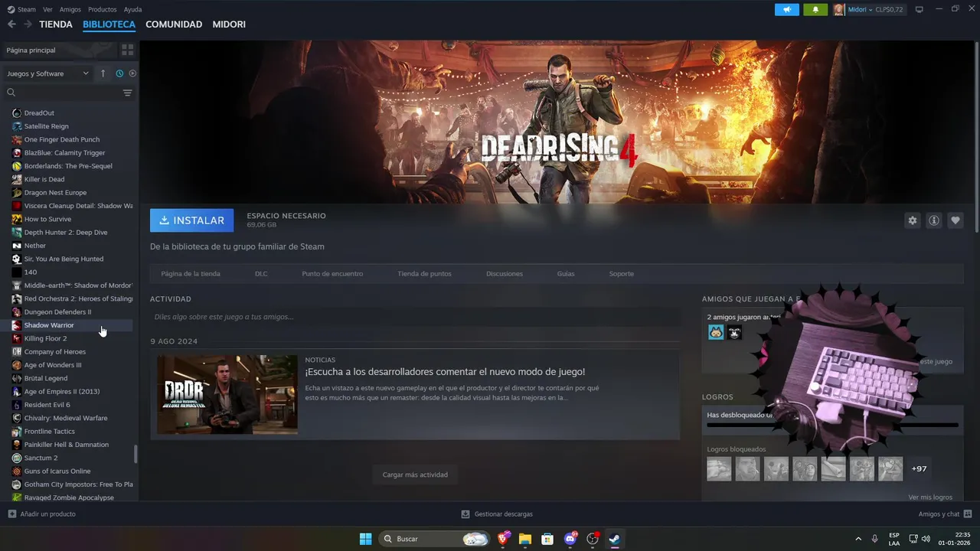Viewport: 980px width, 551px height.
Task: Open the Amigos menu
Action: tap(70, 9)
